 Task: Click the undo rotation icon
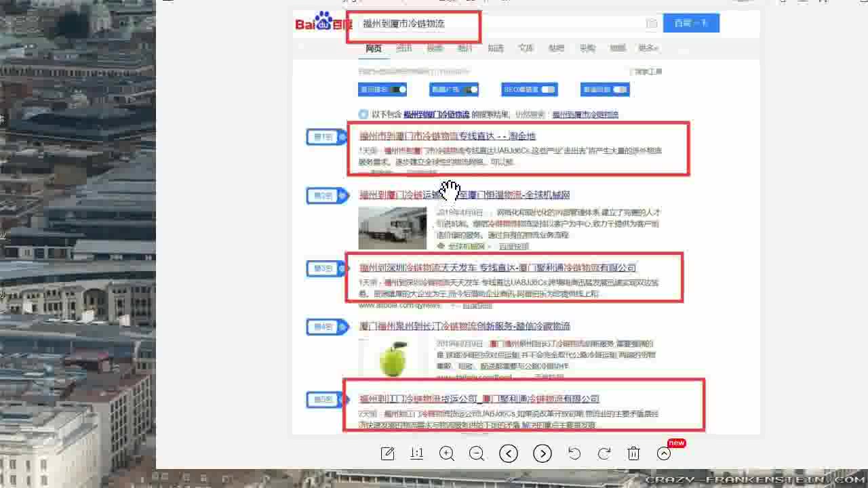574,453
